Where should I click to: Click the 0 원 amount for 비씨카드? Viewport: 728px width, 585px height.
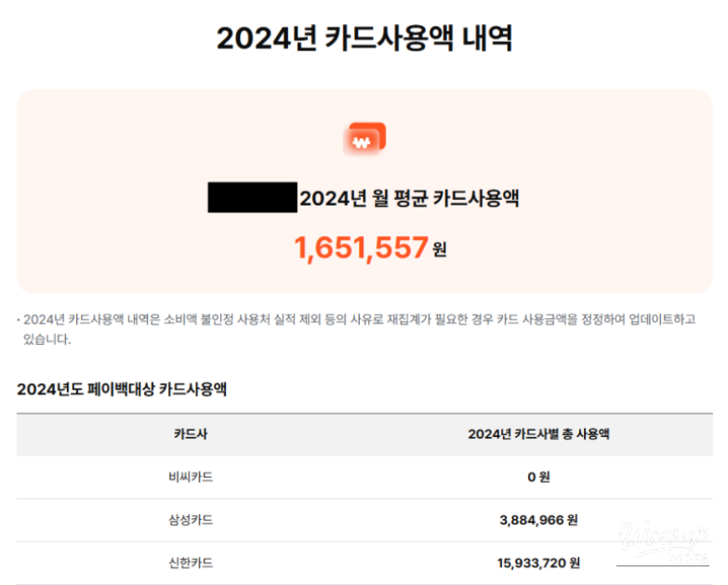[539, 477]
